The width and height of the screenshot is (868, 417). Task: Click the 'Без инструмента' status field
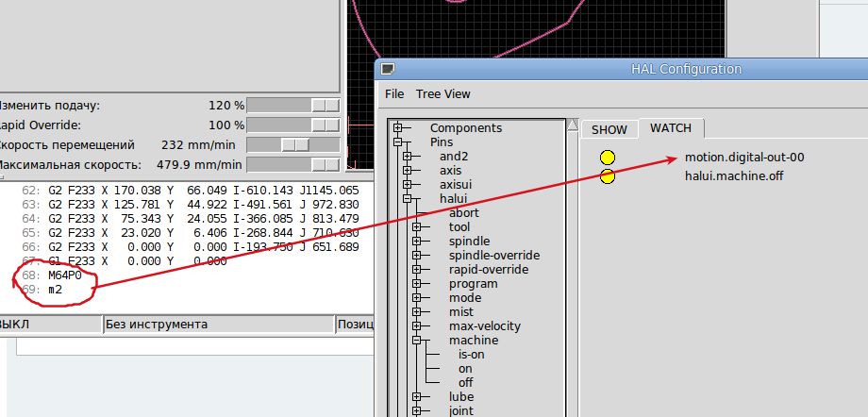(x=219, y=324)
